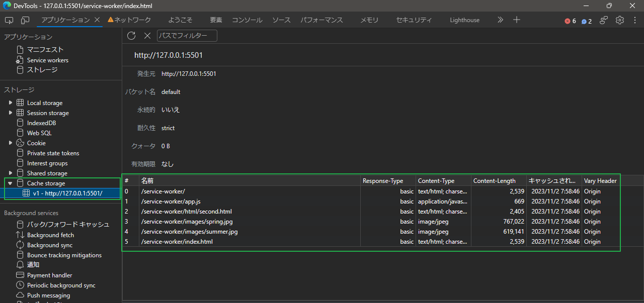
Task: Click the パスでフィルター filter field
Action: coord(187,36)
